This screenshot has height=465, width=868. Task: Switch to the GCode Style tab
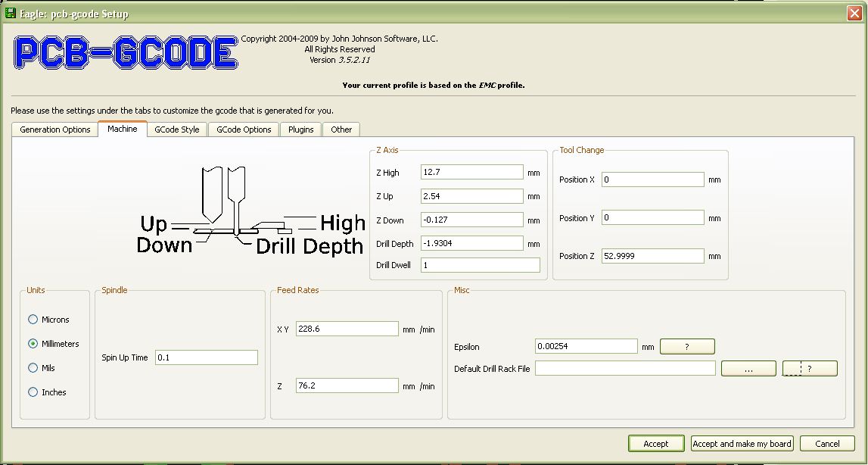click(x=176, y=130)
